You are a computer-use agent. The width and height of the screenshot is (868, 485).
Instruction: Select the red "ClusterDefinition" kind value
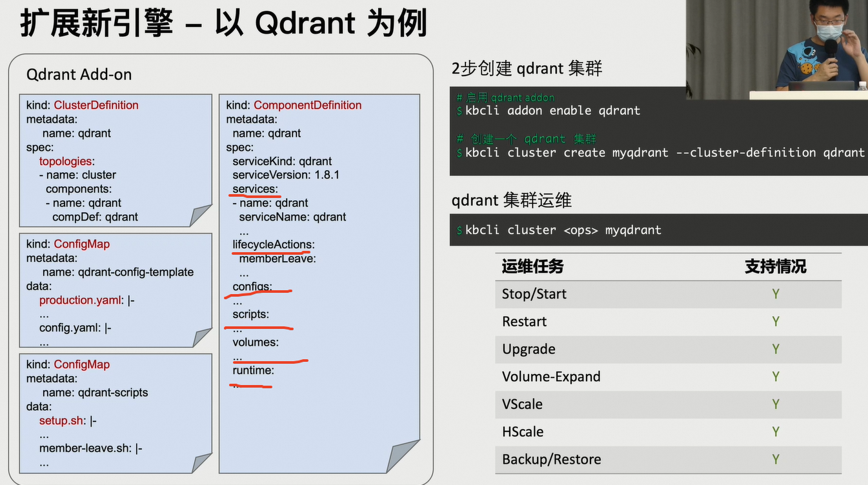click(96, 105)
